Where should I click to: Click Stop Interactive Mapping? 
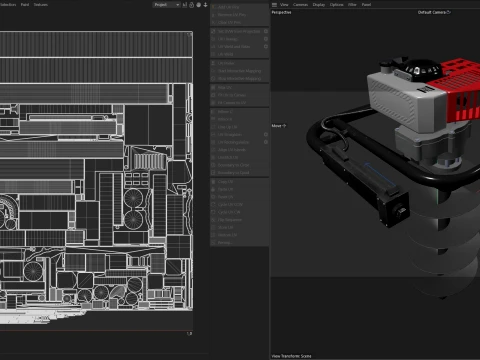pos(239,79)
